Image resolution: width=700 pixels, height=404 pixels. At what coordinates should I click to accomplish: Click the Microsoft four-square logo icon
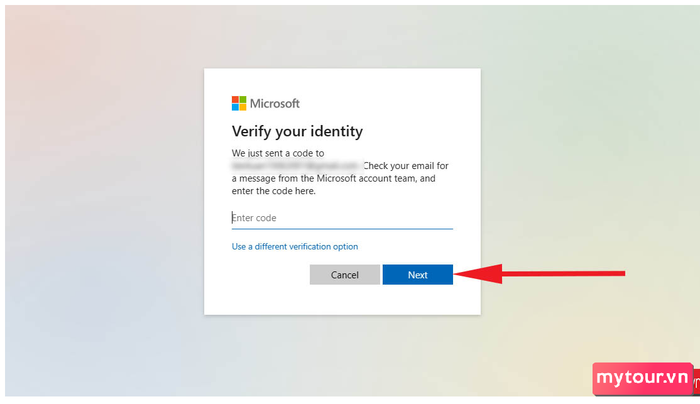point(239,103)
